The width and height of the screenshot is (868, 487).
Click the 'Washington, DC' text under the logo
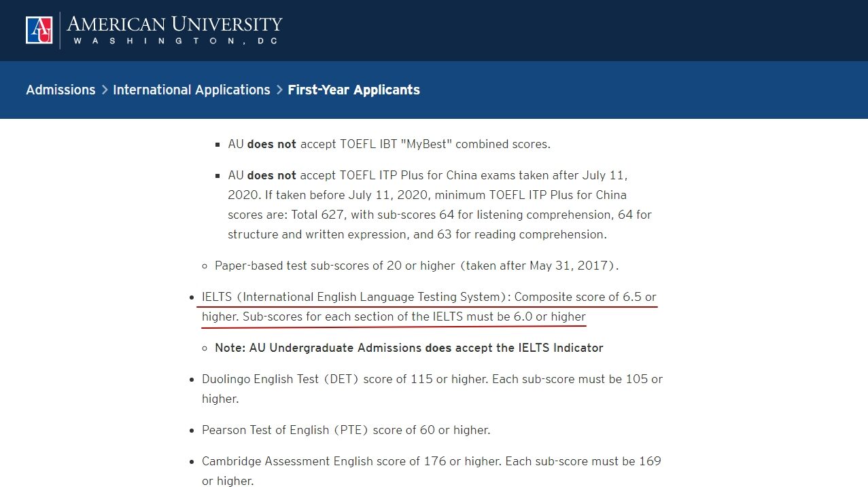(x=175, y=41)
